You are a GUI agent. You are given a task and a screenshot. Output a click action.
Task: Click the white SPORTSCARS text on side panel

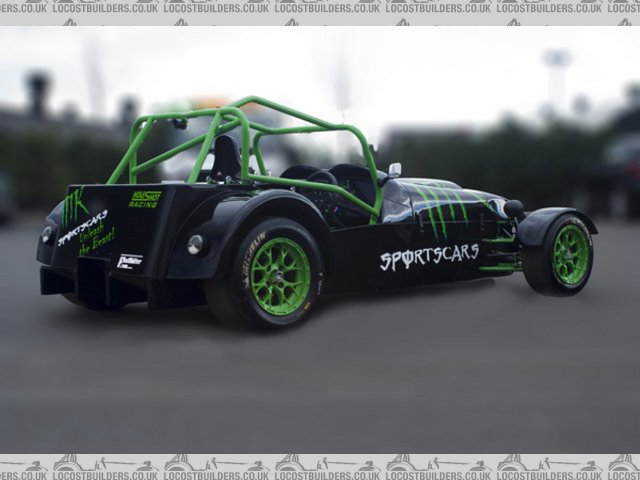coord(428,256)
